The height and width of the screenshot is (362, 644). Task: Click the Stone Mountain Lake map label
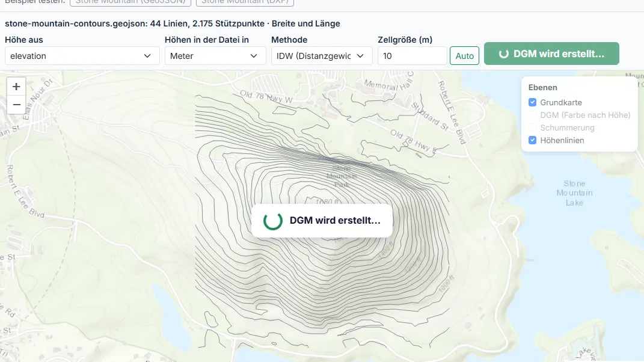[575, 193]
